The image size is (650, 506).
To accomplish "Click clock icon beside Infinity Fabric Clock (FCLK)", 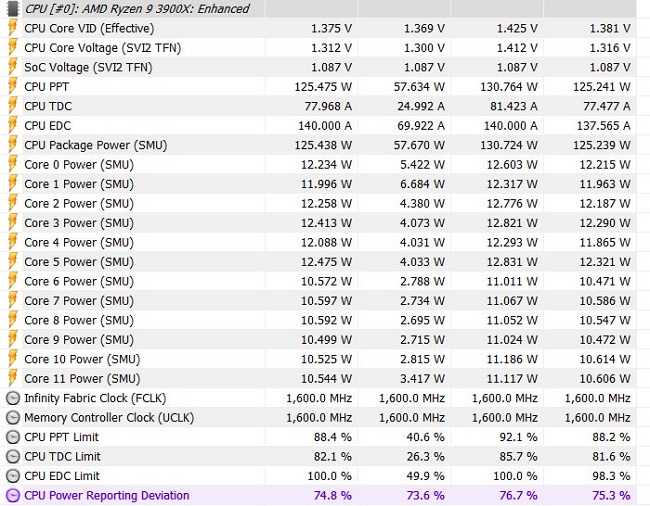I will (13, 398).
